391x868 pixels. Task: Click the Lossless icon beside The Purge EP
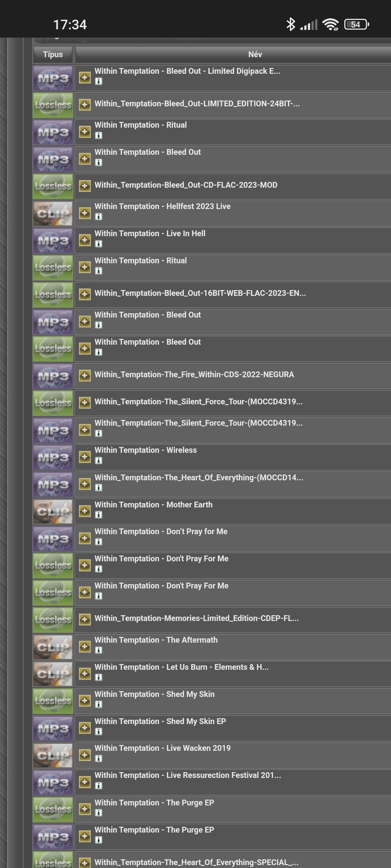[53, 810]
